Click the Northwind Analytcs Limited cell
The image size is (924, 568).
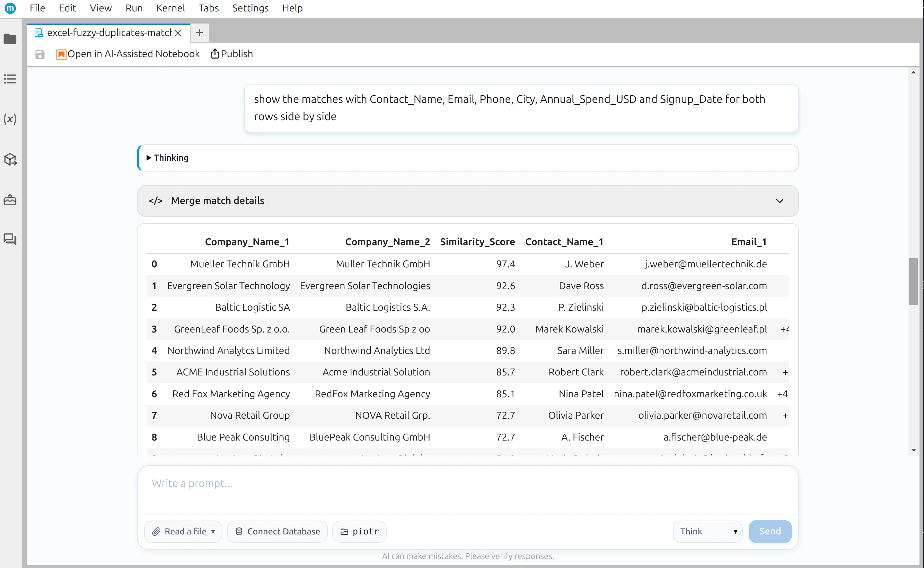228,350
